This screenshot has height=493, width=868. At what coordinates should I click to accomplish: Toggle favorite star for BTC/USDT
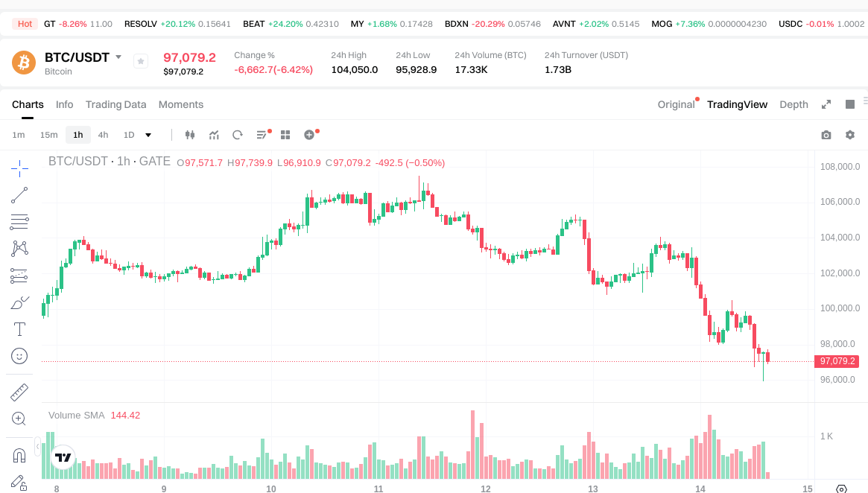point(141,61)
